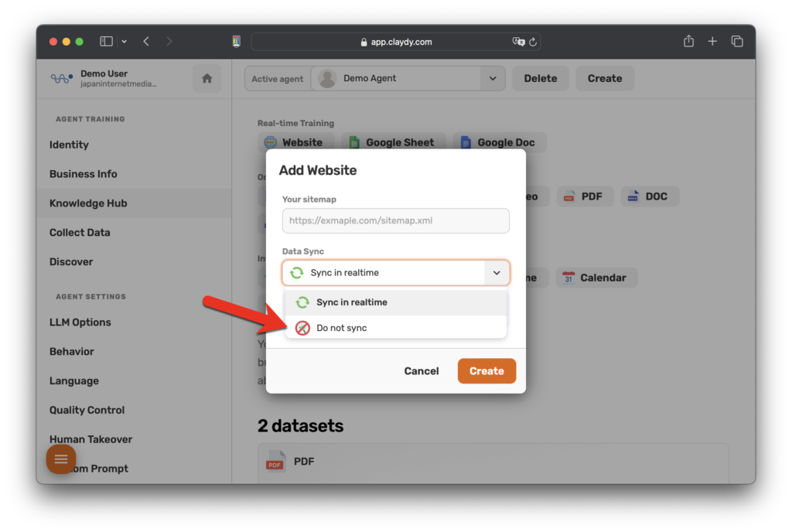Screen dimensions: 792x532
Task: Expand the Active agent Demo Agent dropdown
Action: (x=492, y=78)
